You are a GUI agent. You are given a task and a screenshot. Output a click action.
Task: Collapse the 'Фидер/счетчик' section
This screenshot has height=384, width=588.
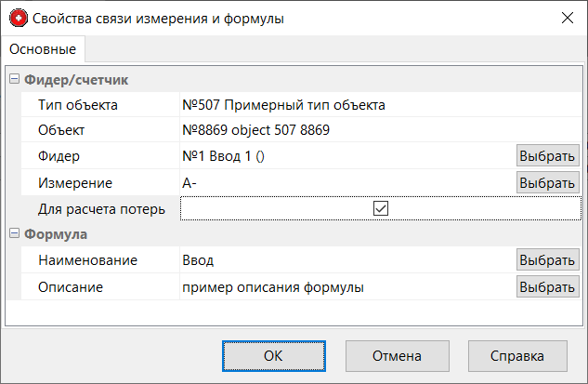[x=13, y=80]
